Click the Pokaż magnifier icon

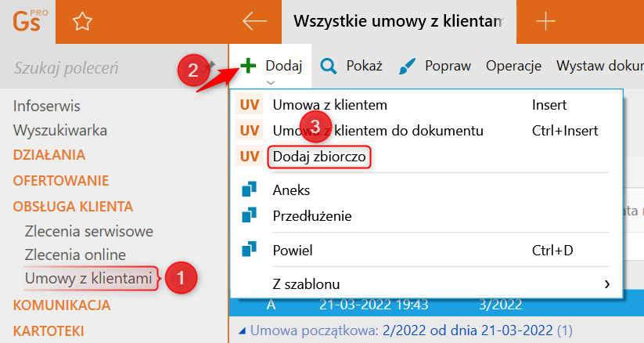(x=329, y=66)
